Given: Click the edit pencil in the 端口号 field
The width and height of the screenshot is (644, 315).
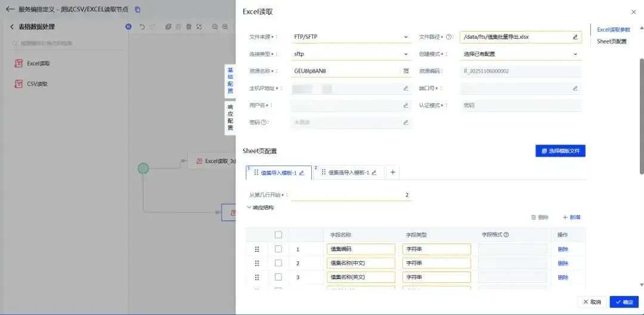Looking at the screenshot, I should point(575,88).
